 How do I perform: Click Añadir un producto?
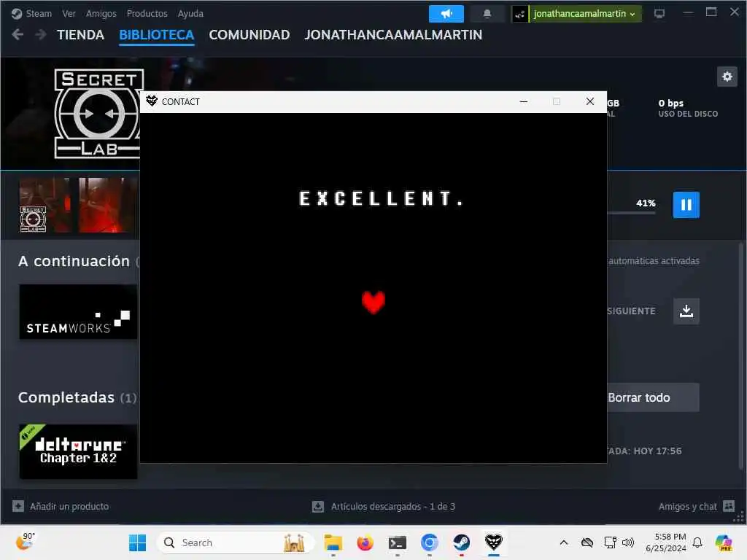(x=69, y=506)
